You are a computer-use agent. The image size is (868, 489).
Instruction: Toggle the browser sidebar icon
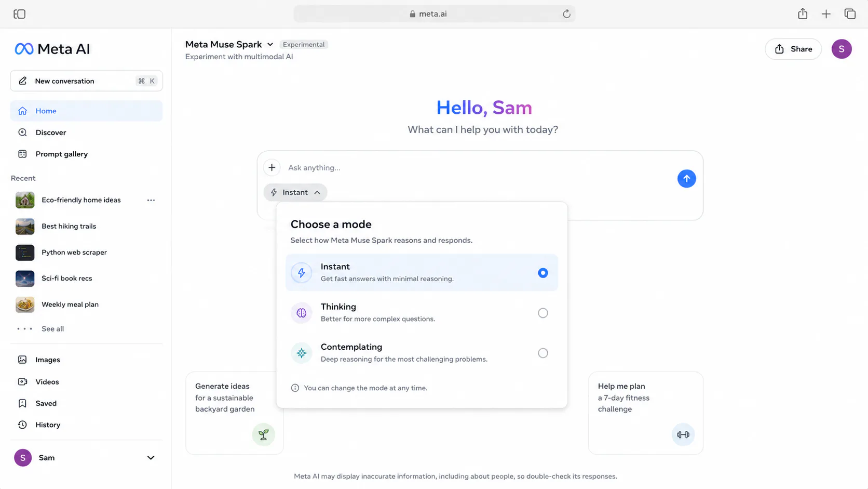(x=19, y=14)
